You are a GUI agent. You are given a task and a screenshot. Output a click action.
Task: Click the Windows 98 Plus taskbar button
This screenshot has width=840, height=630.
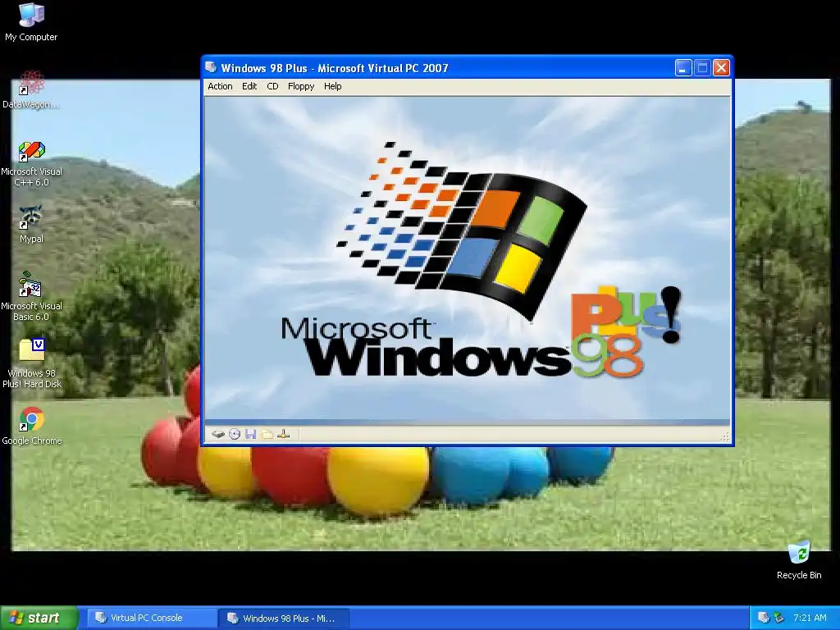tap(284, 619)
